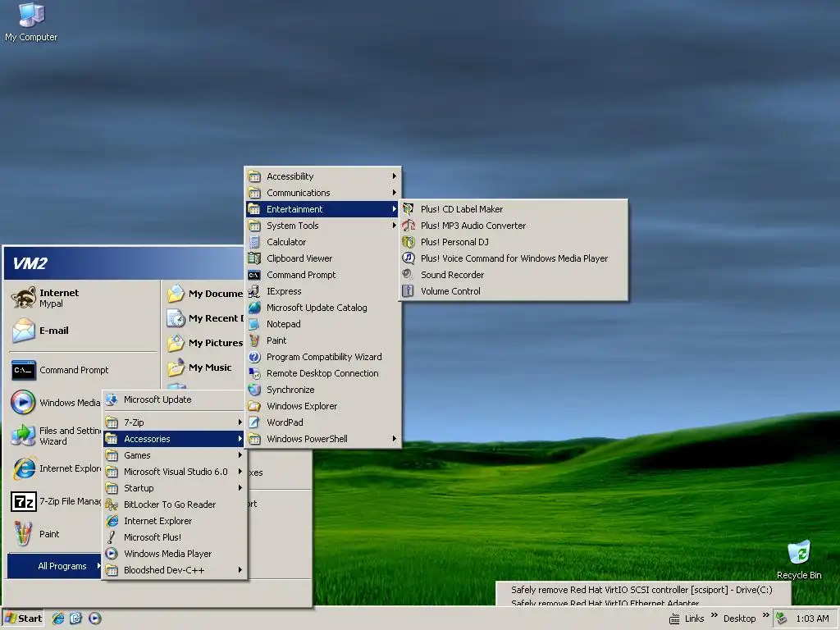The height and width of the screenshot is (630, 840).
Task: Open Files and Settings Wizard shortcut
Action: (56, 436)
